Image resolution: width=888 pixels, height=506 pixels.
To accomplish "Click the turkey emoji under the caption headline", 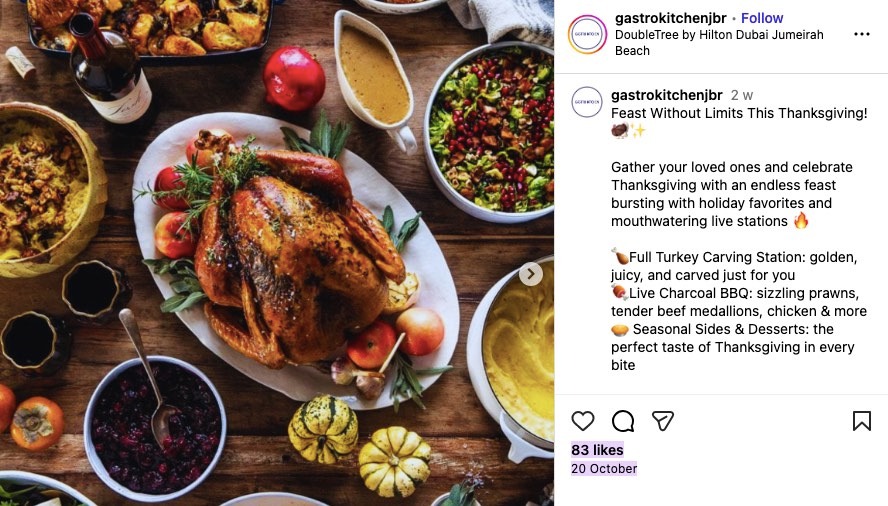I will pos(620,131).
